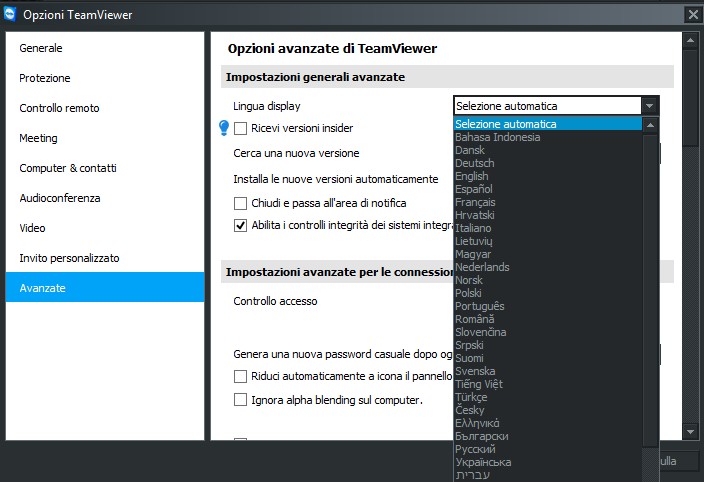Click the blue lightbulb hint icon

tap(224, 128)
